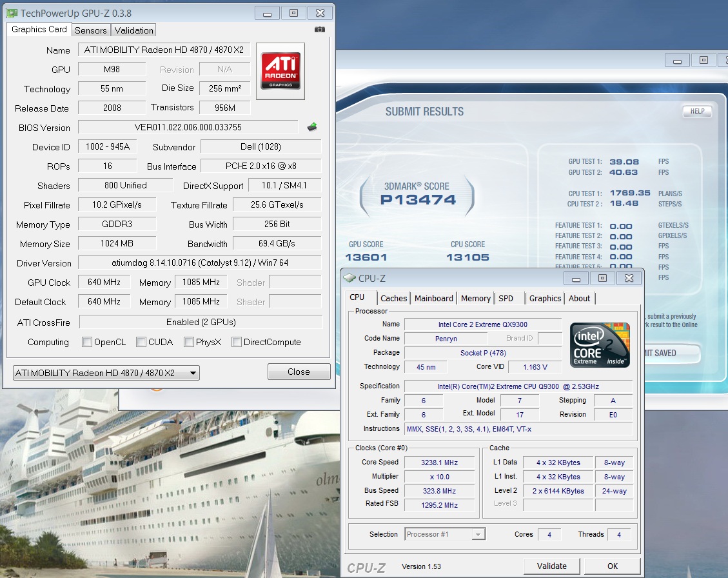Click the BIOS save chip icon
The width and height of the screenshot is (728, 578).
[312, 127]
